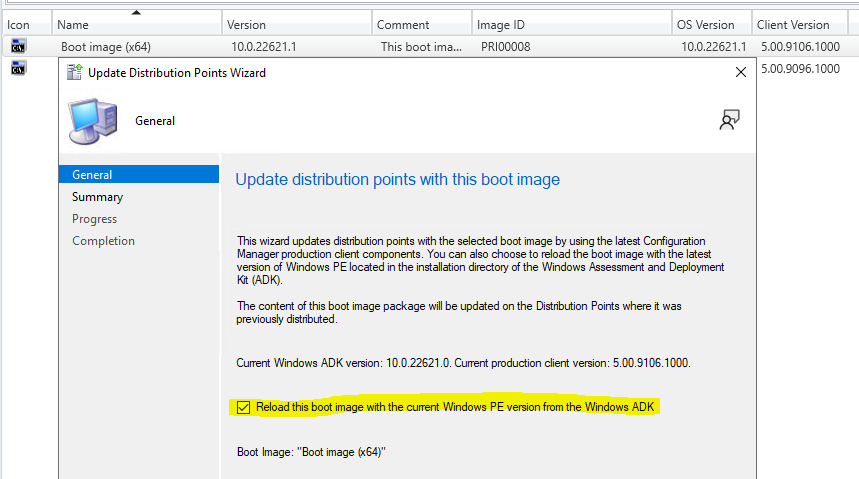
Task: Select the 'Boot image (x64)' name cell
Action: tap(106, 47)
